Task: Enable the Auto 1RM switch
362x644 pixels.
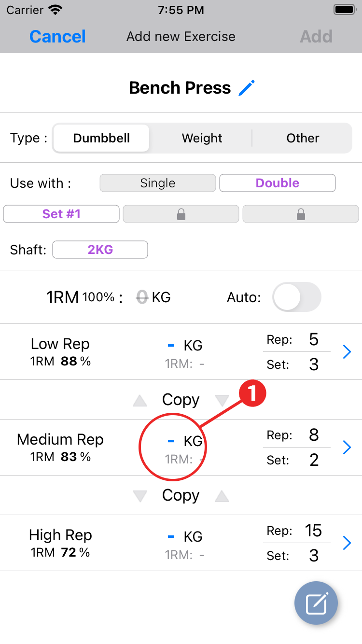Action: tap(296, 297)
